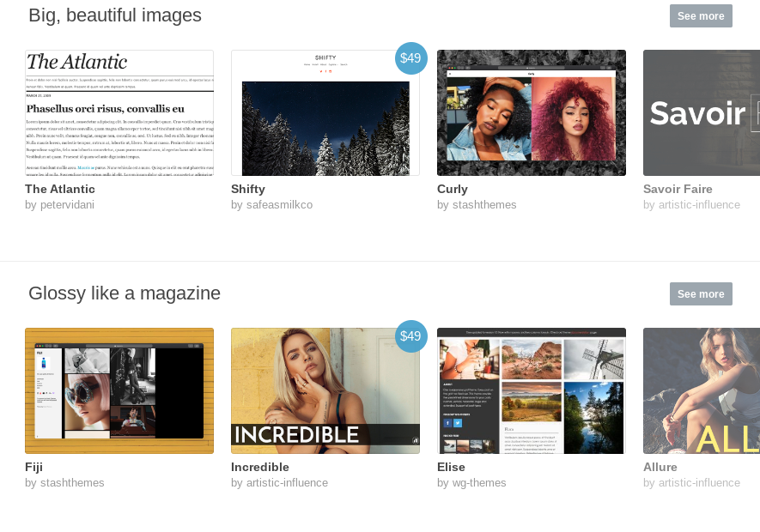Click the Glossy like a magazine heading
This screenshot has height=532, width=760.
point(125,293)
